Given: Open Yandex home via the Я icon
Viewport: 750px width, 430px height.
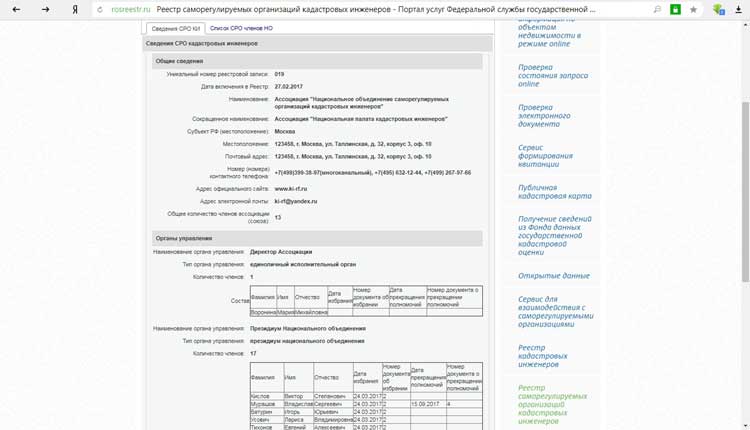Looking at the screenshot, I should click(x=75, y=9).
